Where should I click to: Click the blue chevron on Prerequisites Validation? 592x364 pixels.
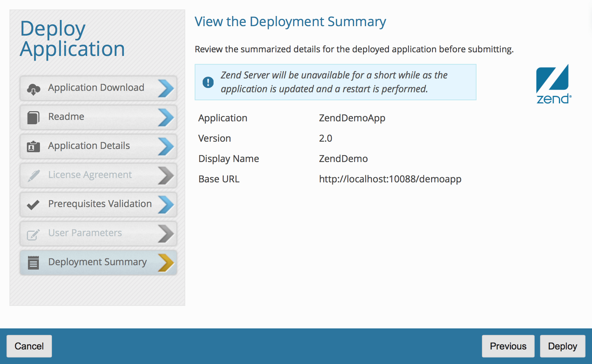[x=166, y=205]
